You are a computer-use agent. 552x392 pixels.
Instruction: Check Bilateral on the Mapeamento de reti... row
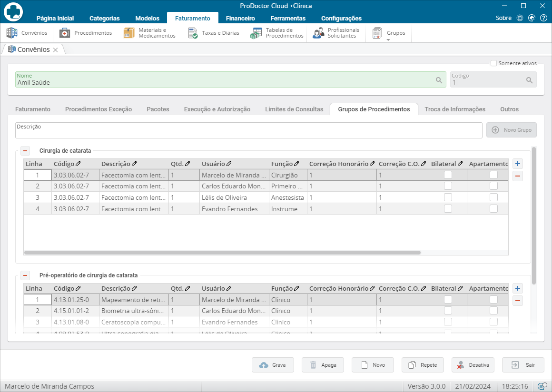pos(448,299)
